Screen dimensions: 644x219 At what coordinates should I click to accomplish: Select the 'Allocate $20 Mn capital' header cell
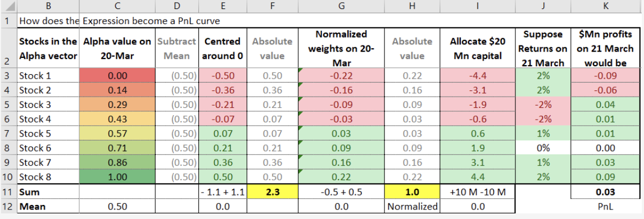point(477,48)
